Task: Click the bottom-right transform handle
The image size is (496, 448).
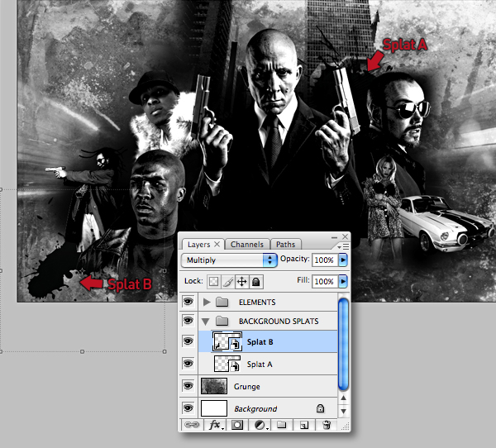Action: point(165,351)
